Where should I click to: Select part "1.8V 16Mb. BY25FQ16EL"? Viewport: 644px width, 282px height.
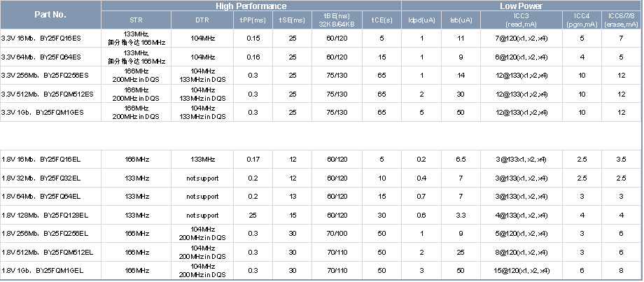pos(41,160)
